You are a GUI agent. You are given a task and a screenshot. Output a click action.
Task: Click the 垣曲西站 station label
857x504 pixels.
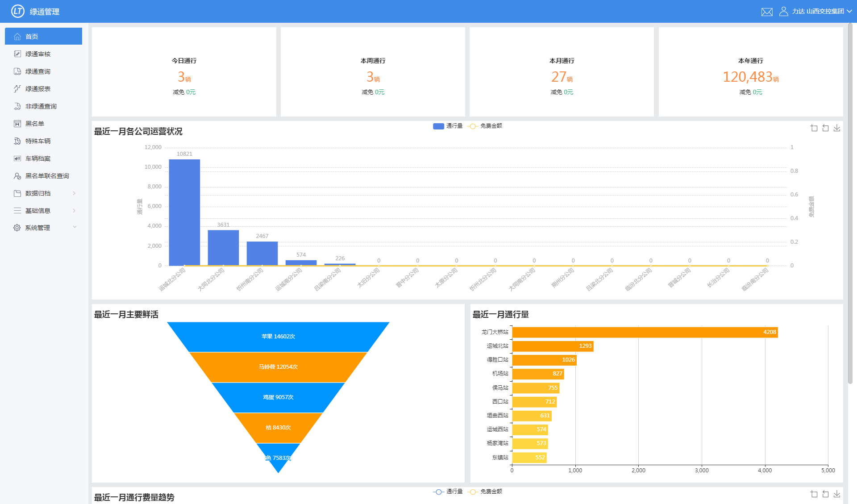(x=497, y=416)
